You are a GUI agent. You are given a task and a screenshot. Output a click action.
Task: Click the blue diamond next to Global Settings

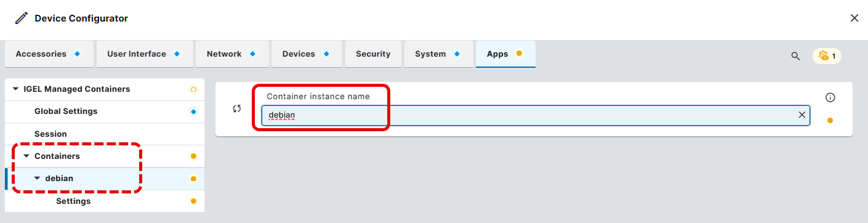(193, 111)
